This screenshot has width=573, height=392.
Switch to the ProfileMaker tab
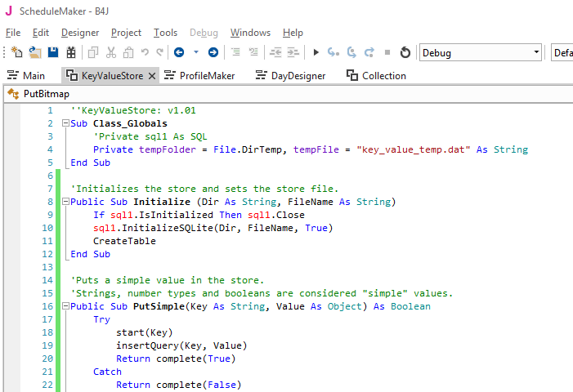click(x=199, y=76)
